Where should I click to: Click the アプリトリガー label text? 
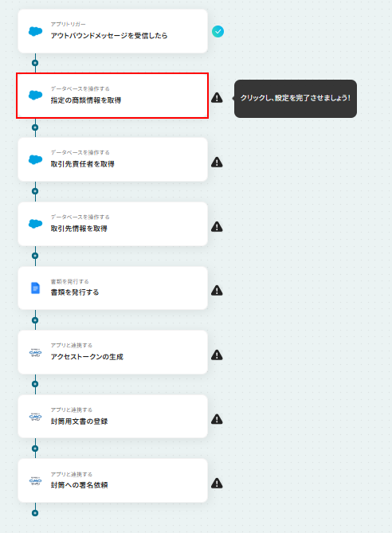[x=68, y=24]
